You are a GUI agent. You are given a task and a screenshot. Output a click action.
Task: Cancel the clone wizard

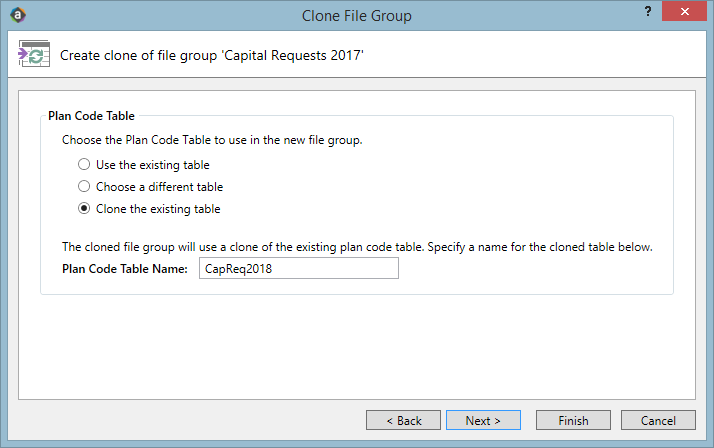click(x=658, y=420)
